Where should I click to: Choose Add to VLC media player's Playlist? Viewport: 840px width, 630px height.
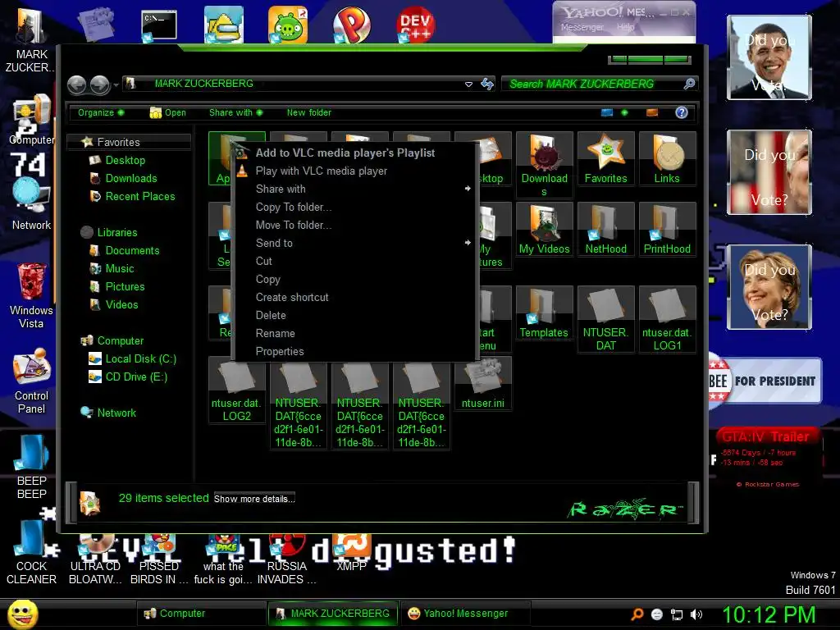click(x=354, y=153)
